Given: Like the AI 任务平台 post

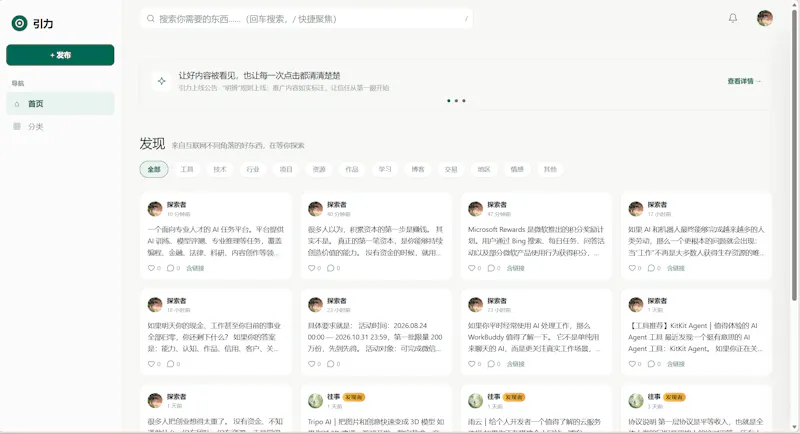Looking at the screenshot, I should click(x=154, y=268).
